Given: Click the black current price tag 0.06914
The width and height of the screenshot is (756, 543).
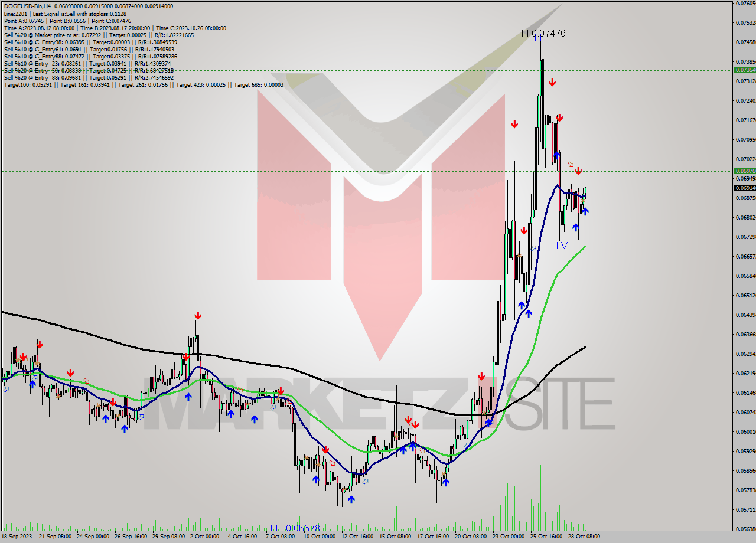Looking at the screenshot, I should (744, 188).
